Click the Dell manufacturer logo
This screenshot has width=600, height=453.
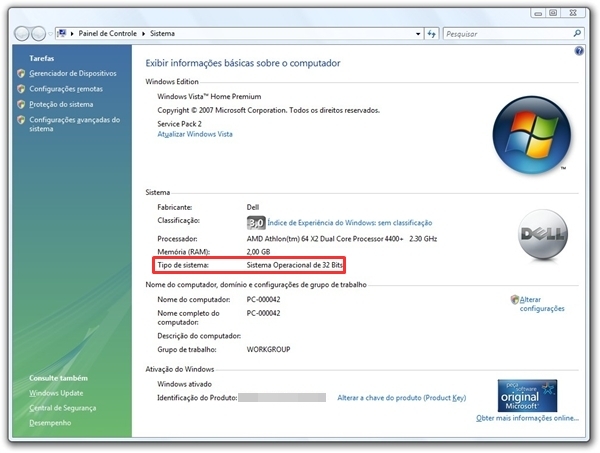tap(543, 235)
